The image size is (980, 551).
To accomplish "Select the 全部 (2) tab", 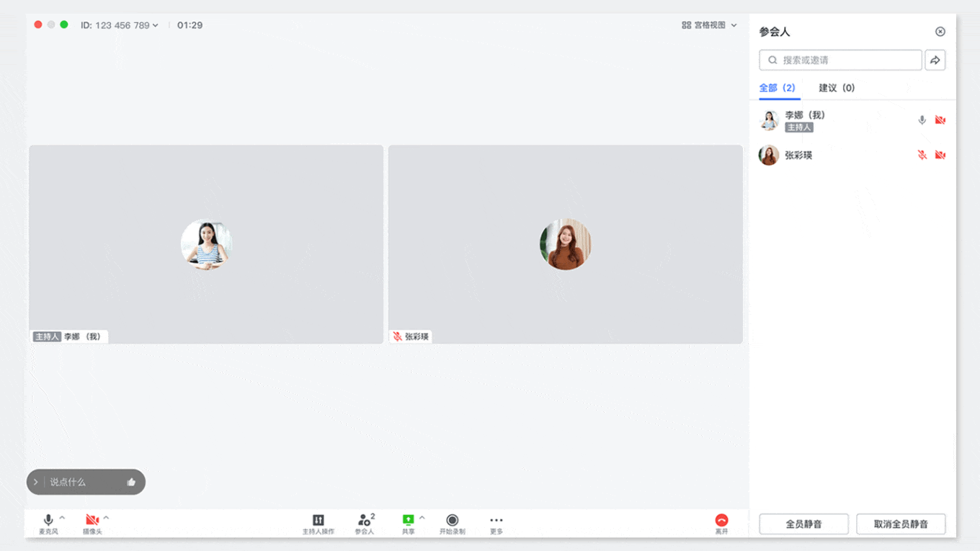I will 777,88.
